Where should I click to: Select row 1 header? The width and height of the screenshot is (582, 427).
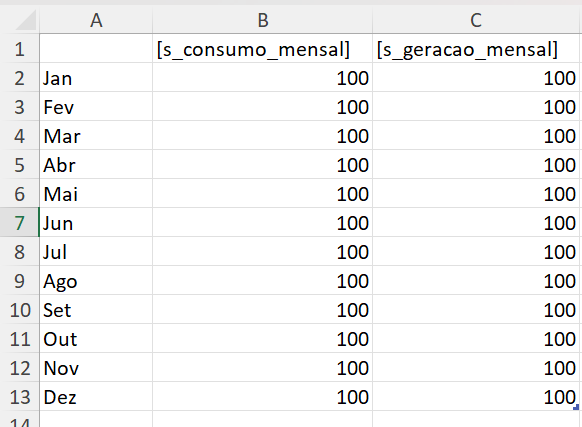[19, 49]
